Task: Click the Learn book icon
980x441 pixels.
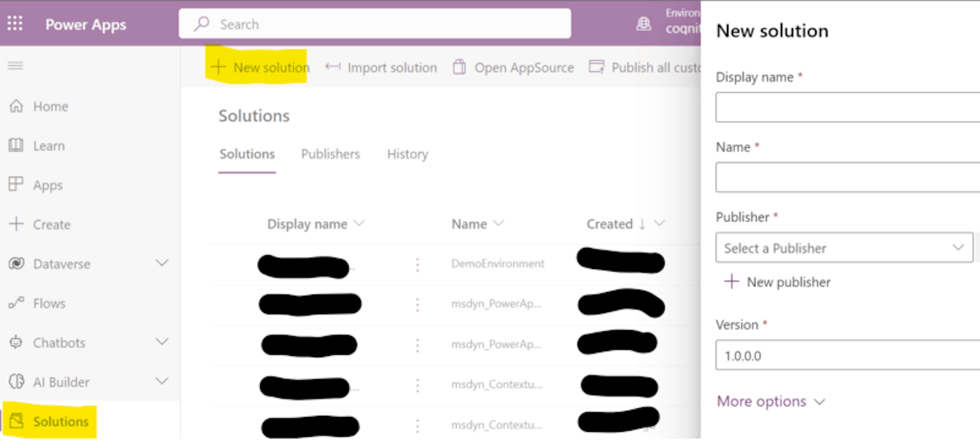Action: (x=16, y=145)
